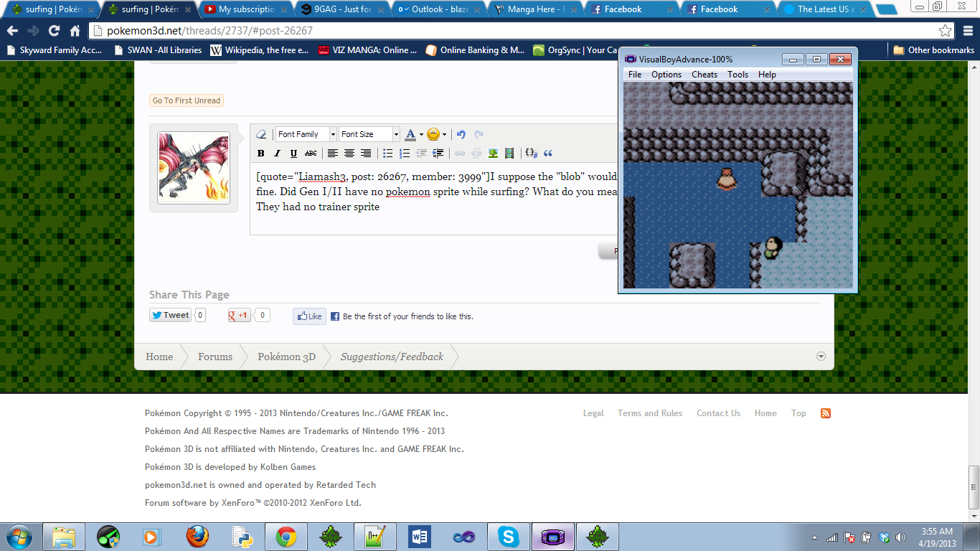Click the insert link icon
This screenshot has width=980, height=551.
tap(460, 153)
